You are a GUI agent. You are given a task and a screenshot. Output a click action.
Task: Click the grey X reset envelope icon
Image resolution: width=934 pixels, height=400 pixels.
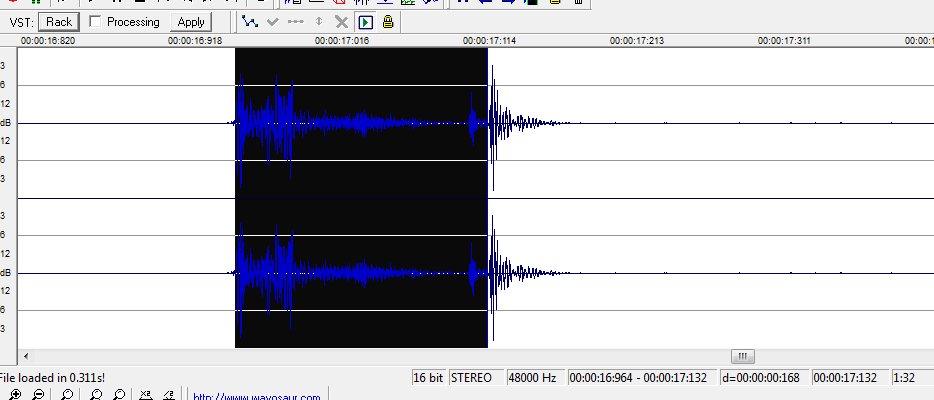coord(341,22)
